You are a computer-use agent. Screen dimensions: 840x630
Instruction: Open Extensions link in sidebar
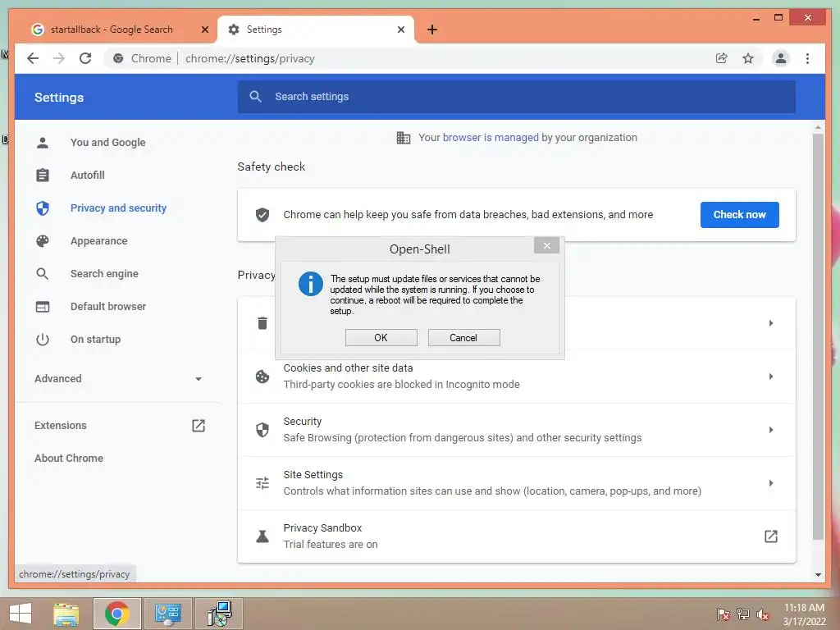pos(61,426)
